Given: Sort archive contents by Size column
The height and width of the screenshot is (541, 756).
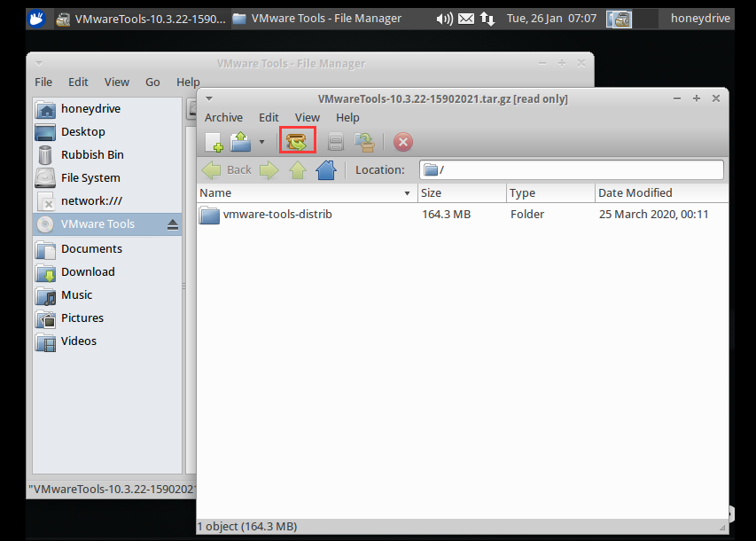Looking at the screenshot, I should tap(462, 193).
